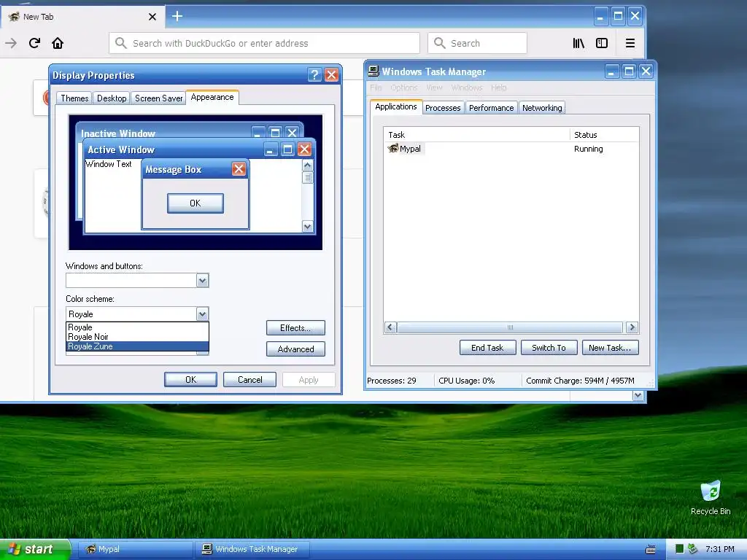Close the New Tab browser tab
The image size is (747, 560).
152,17
